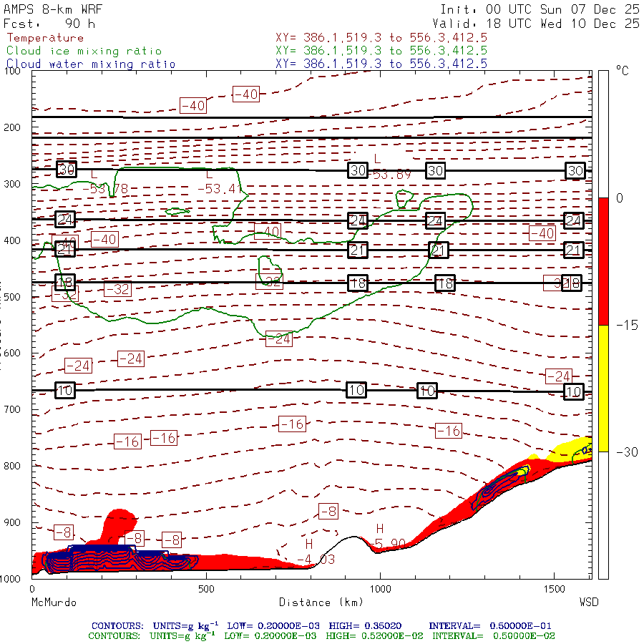Click the 200 tick on the pressure axis
Image resolution: width=644 pixels, height=644 pixels.
[x=12, y=127]
